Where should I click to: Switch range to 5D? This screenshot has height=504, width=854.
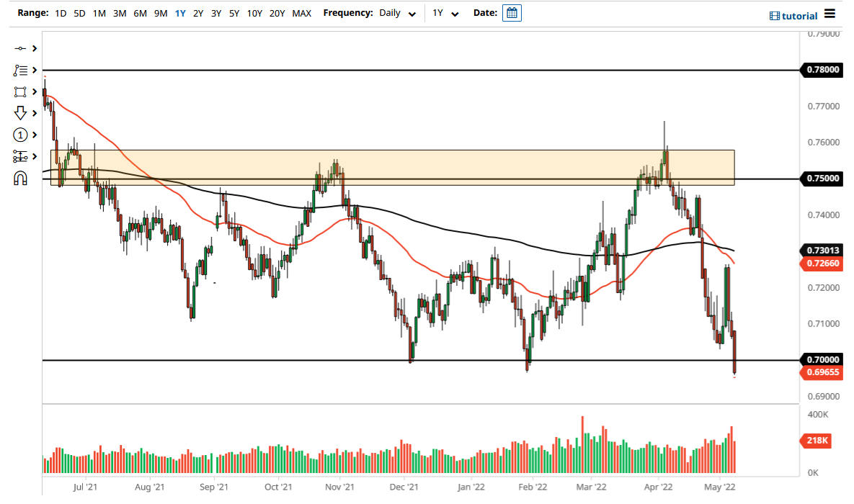click(79, 12)
